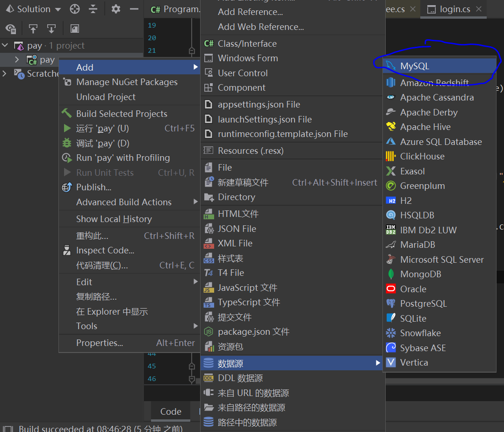
Task: Choose Show Local History
Action: [x=130, y=219]
